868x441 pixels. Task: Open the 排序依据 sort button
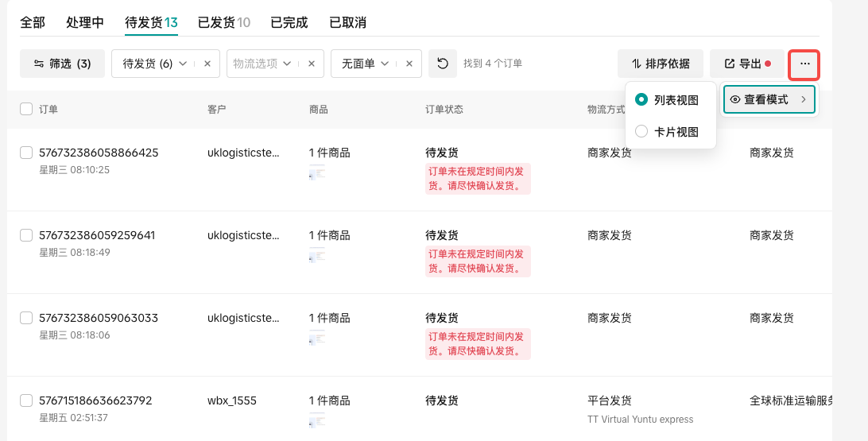(660, 64)
